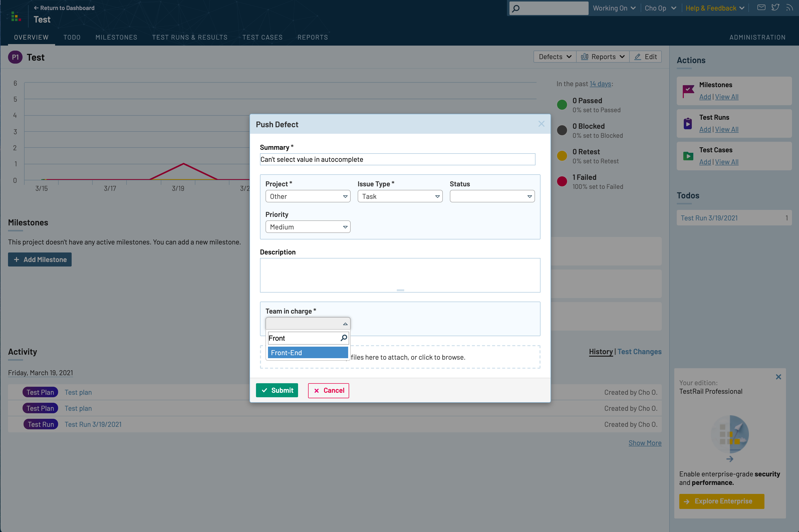The image size is (799, 532).
Task: Click into the Summary text field
Action: tap(397, 160)
